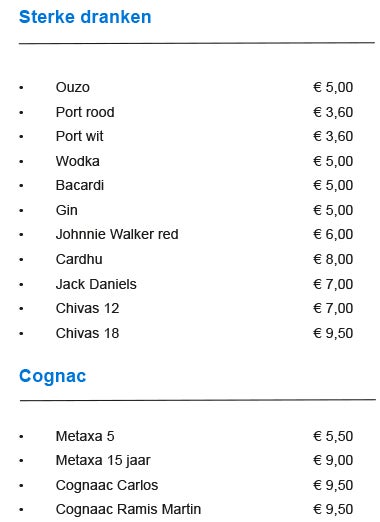Click the Metaxa 5 entry

(85, 436)
